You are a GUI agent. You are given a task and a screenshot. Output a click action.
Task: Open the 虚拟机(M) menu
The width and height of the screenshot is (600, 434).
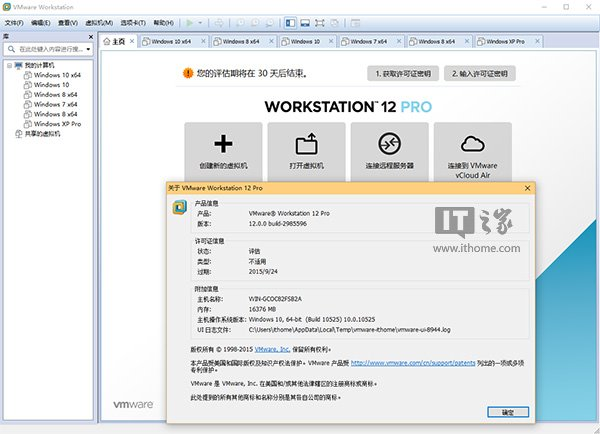click(x=99, y=23)
